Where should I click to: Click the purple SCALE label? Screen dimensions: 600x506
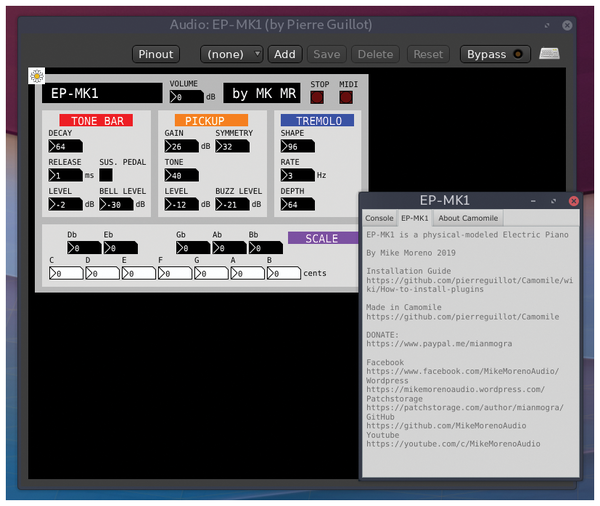pos(323,238)
